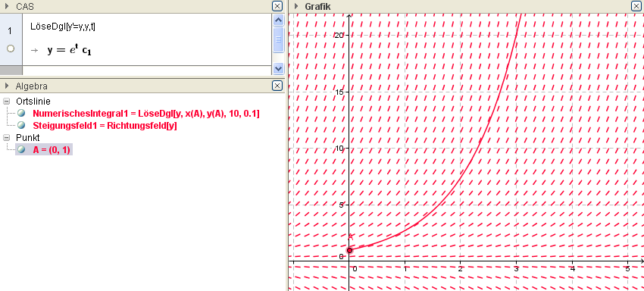The width and height of the screenshot is (644, 291).
Task: Click point A on the graph
Action: pos(349,250)
